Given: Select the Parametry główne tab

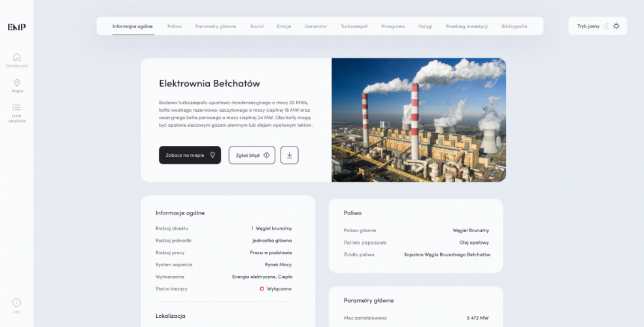Looking at the screenshot, I should (x=216, y=26).
